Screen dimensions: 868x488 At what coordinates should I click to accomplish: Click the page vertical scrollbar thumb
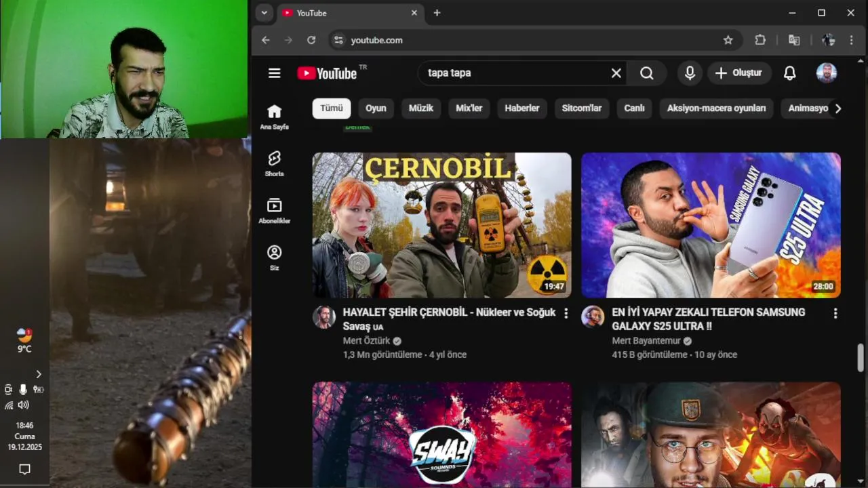point(861,357)
